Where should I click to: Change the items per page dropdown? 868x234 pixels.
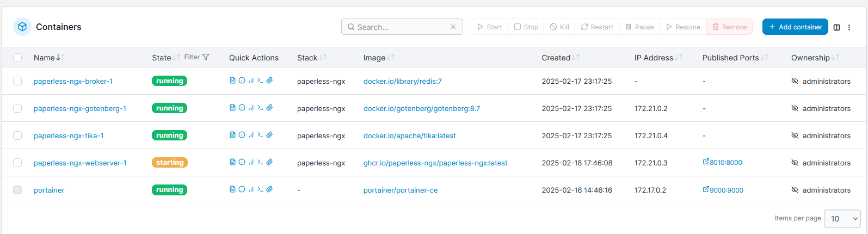point(842,219)
